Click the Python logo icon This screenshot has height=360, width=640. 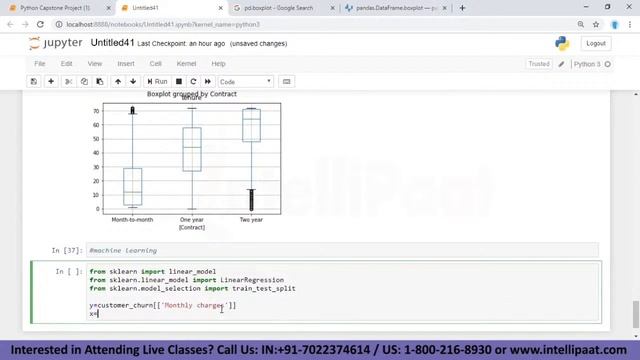562,43
